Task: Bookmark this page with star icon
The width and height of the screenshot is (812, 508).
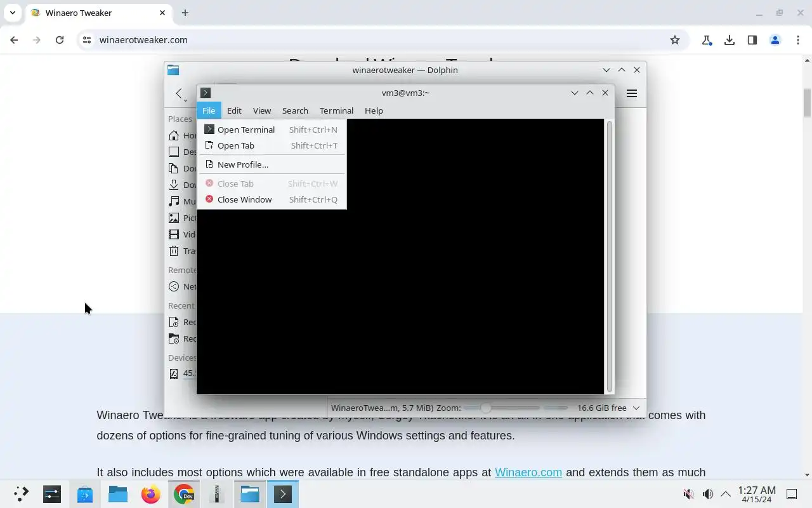Action: point(675,40)
